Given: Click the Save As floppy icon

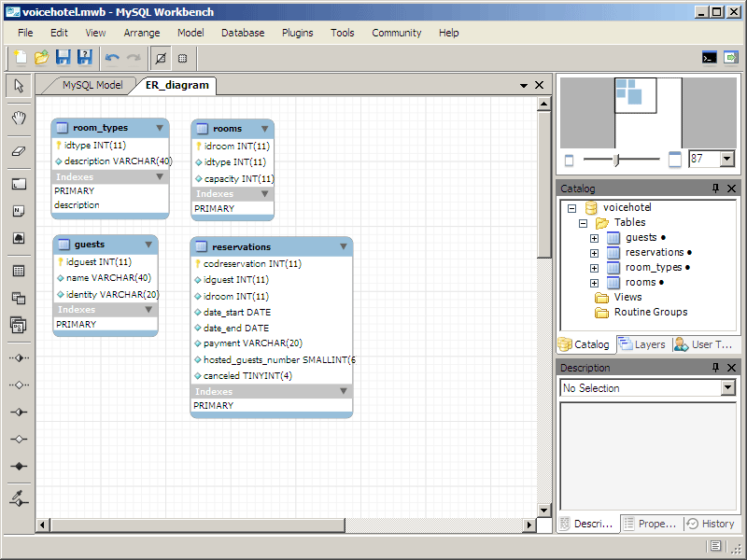Looking at the screenshot, I should point(84,58).
